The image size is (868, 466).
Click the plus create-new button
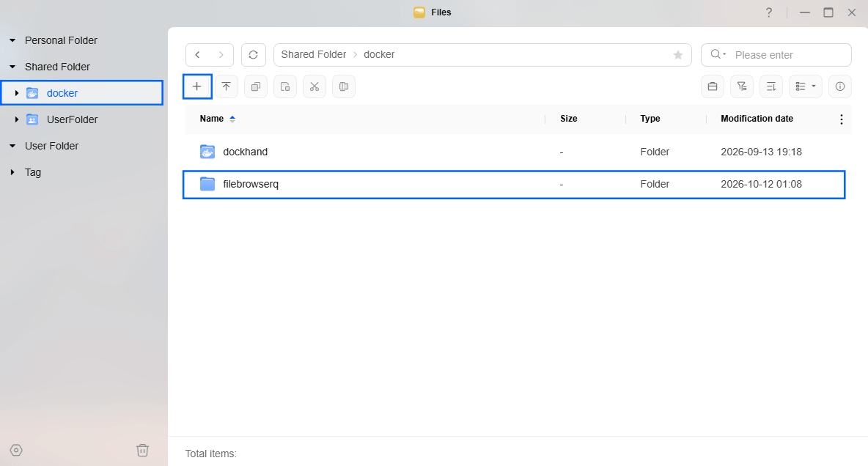pos(197,86)
